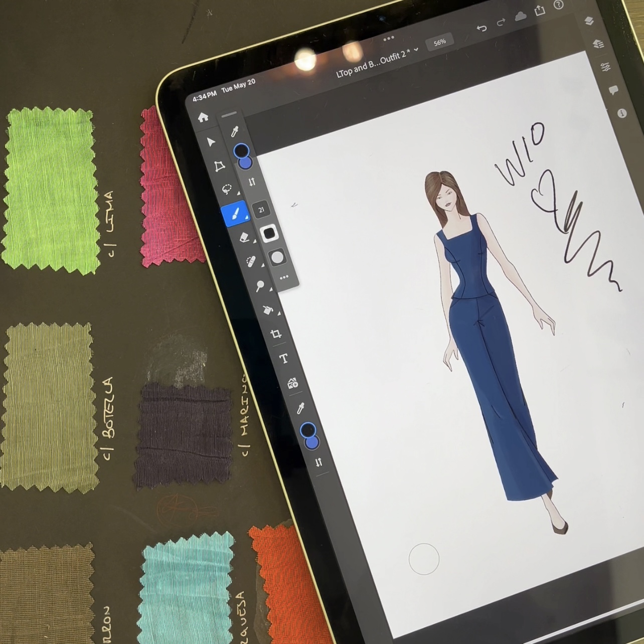Open the 56% zoom level menu
Screen dimensions: 644x644
440,42
